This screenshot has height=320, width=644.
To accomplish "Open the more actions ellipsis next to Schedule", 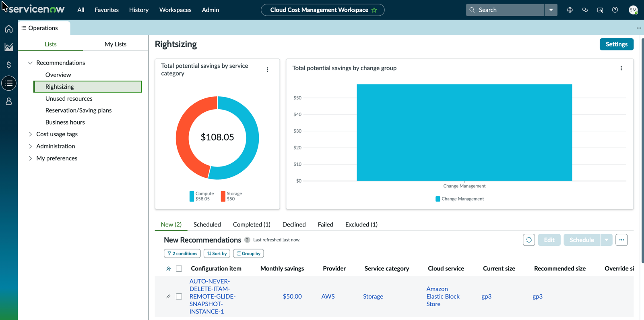I will pyautogui.click(x=621, y=240).
